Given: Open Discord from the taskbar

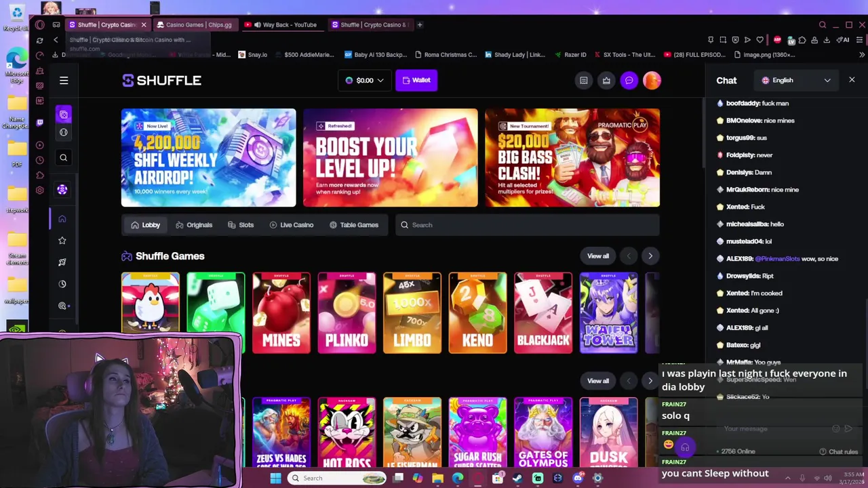Looking at the screenshot, I should tap(578, 479).
